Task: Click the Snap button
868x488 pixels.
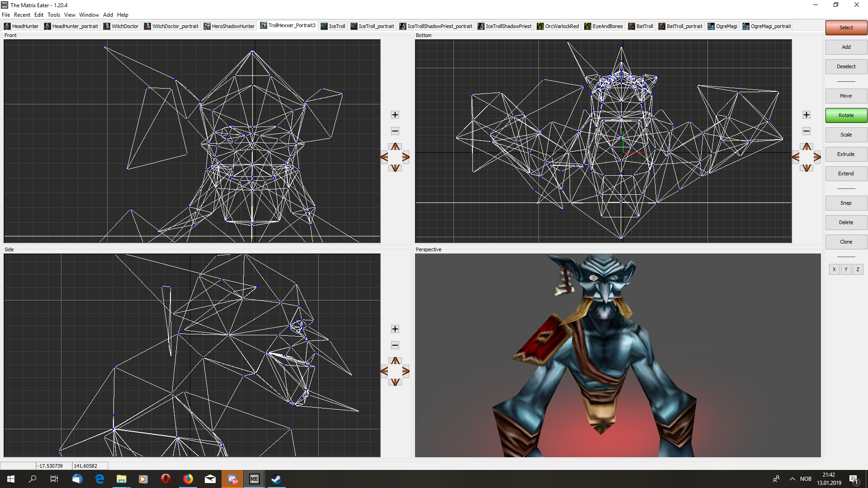Action: click(846, 203)
